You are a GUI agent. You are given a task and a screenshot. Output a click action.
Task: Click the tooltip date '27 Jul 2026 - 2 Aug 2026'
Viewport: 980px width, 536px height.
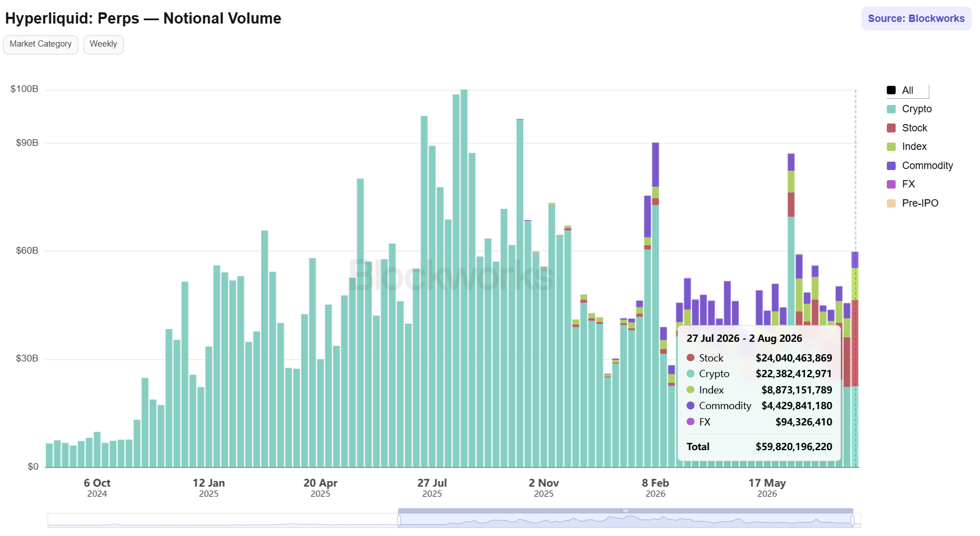point(744,338)
